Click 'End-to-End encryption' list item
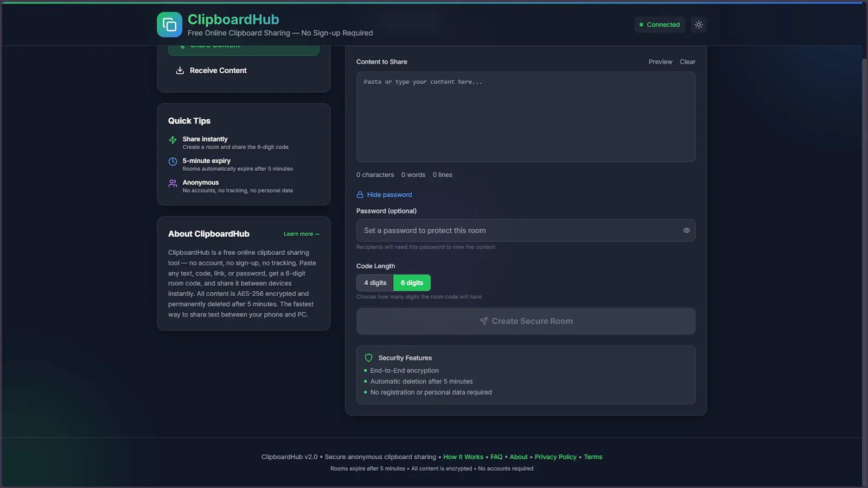Viewport: 868px width, 488px height. (405, 371)
